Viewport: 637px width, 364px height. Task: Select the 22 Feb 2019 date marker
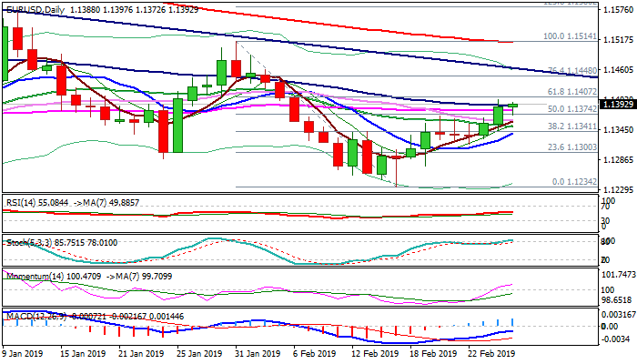coord(493,354)
